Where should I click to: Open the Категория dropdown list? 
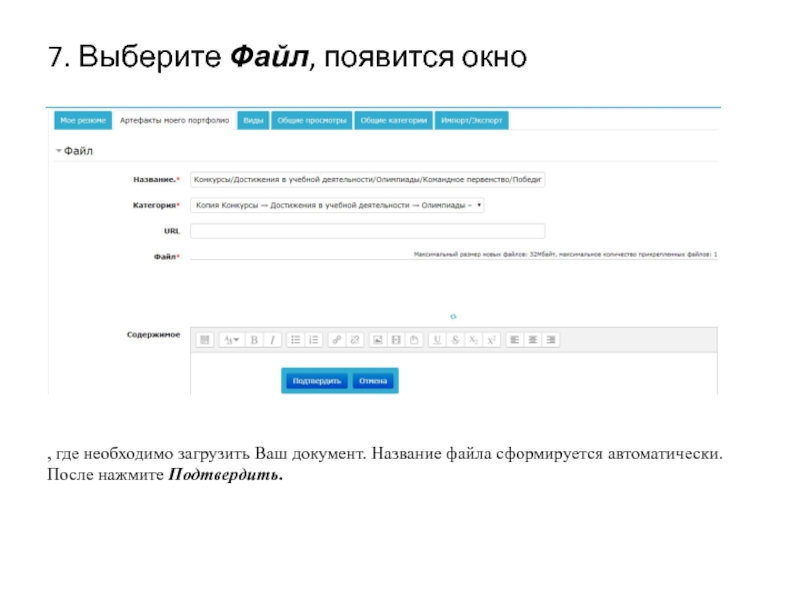[x=337, y=205]
